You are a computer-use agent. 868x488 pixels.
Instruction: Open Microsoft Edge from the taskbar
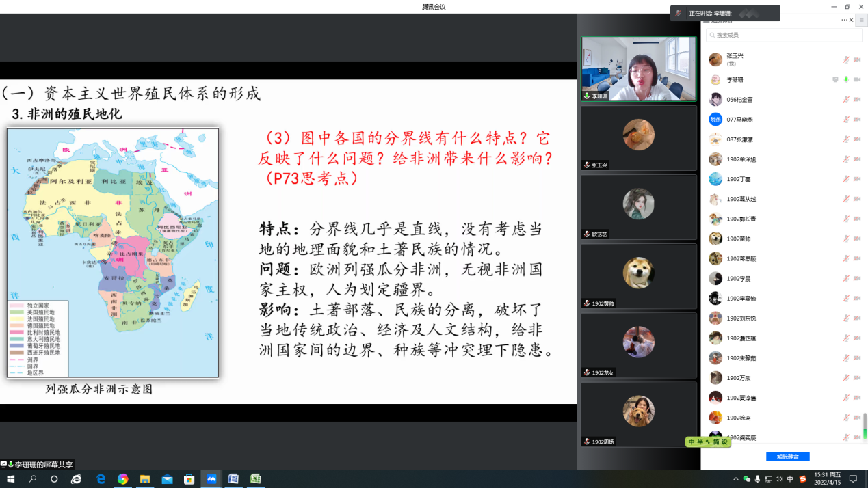[x=101, y=479]
